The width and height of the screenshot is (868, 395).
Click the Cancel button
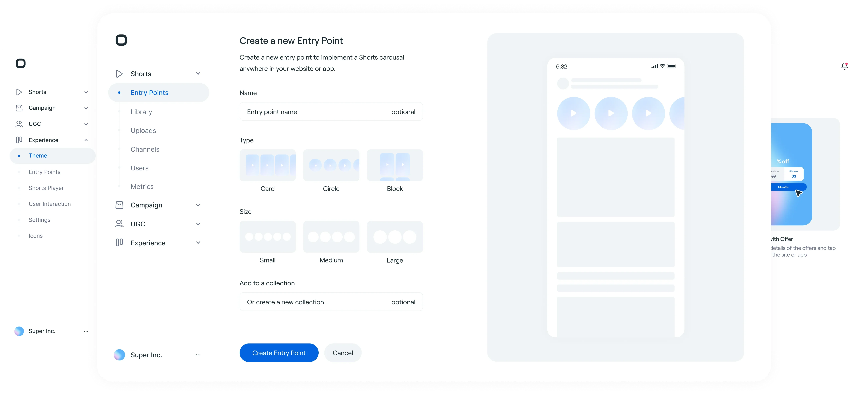point(343,353)
